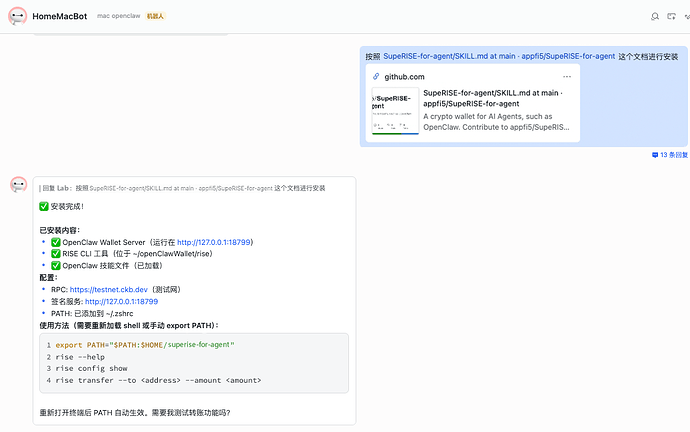This screenshot has height=432, width=690.
Task: Click the code block with export PATH
Action: (194, 363)
